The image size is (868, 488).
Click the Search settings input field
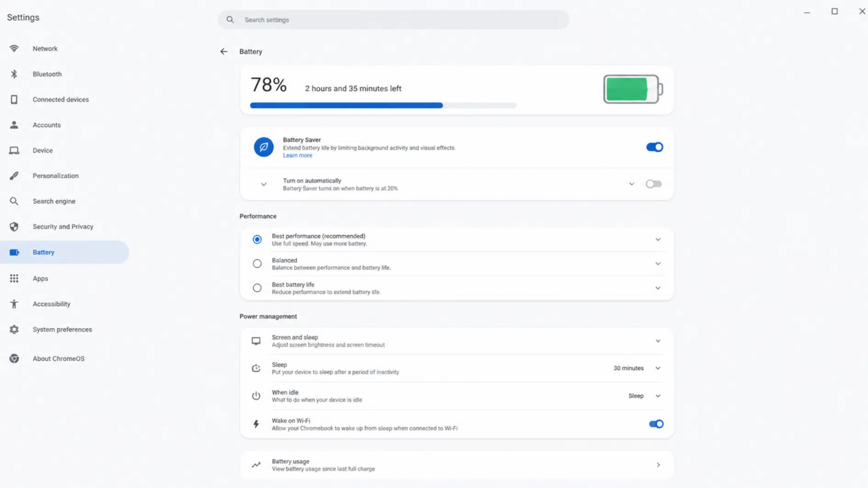(394, 20)
